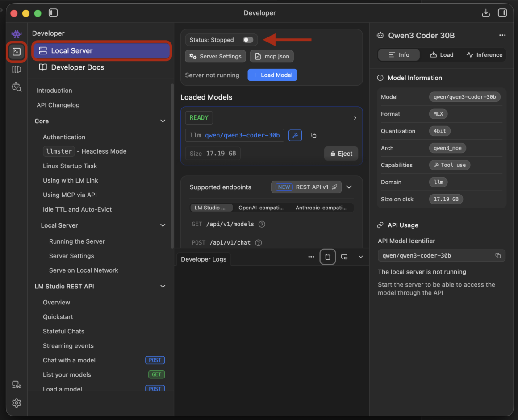Clear Developer Logs with the trash icon
The image size is (518, 420).
[328, 257]
